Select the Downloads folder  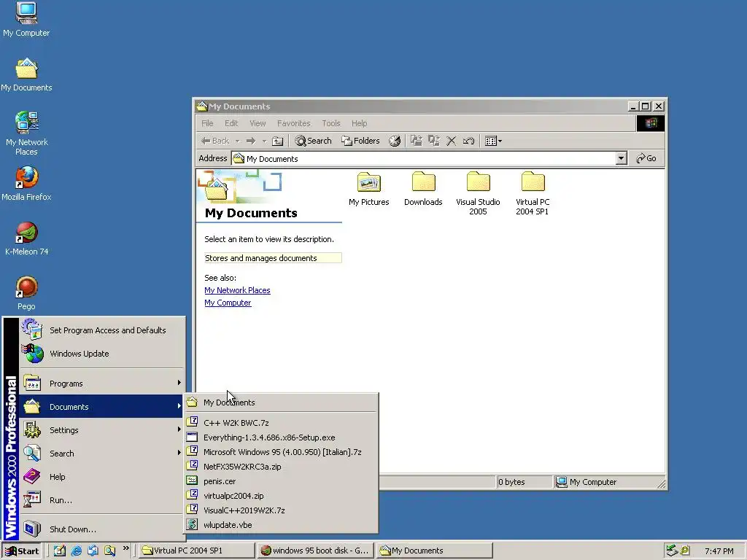tap(423, 189)
